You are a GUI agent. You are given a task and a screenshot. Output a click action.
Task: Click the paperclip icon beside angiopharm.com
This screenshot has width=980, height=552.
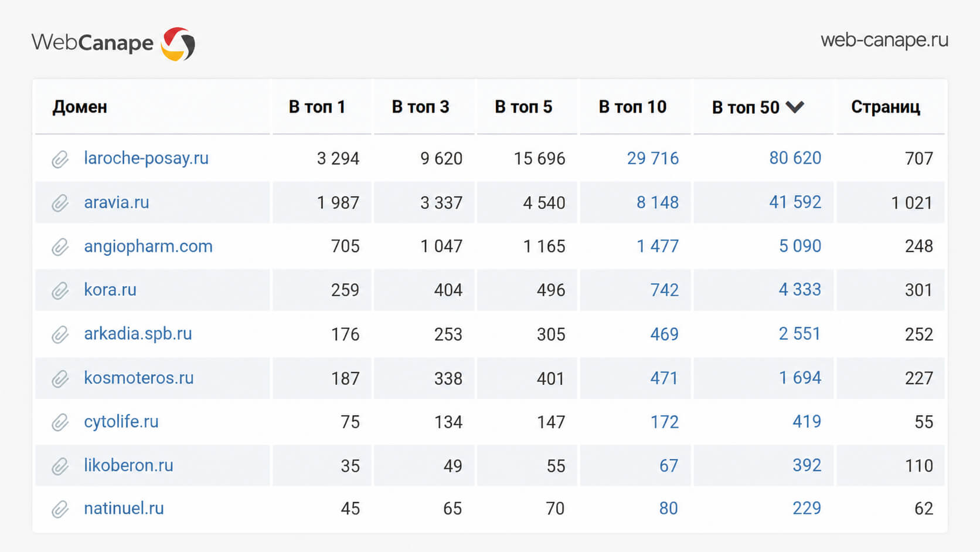[x=60, y=247]
